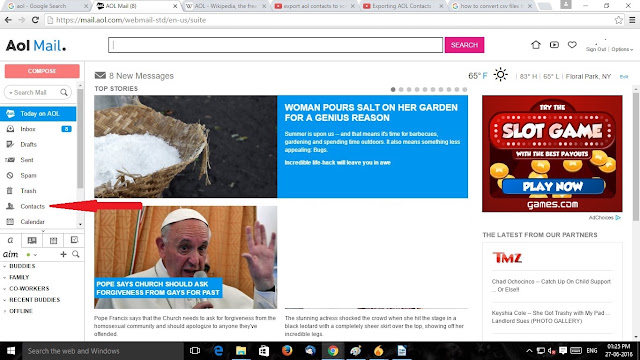Click the COMPOSE button

click(42, 71)
